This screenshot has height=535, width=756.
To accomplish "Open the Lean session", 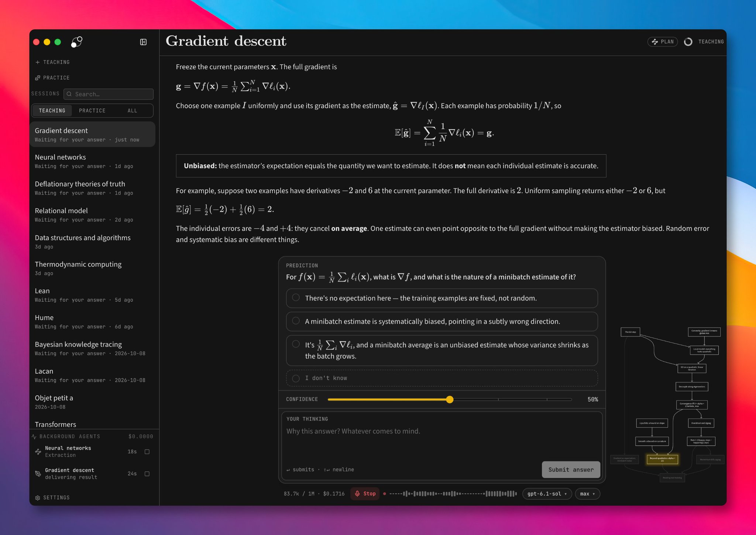I will point(92,295).
